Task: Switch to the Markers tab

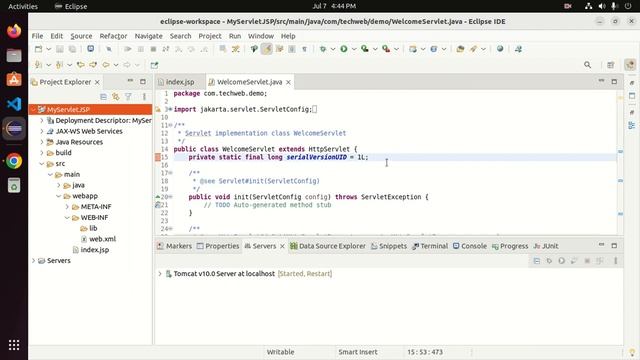Action: point(174,246)
